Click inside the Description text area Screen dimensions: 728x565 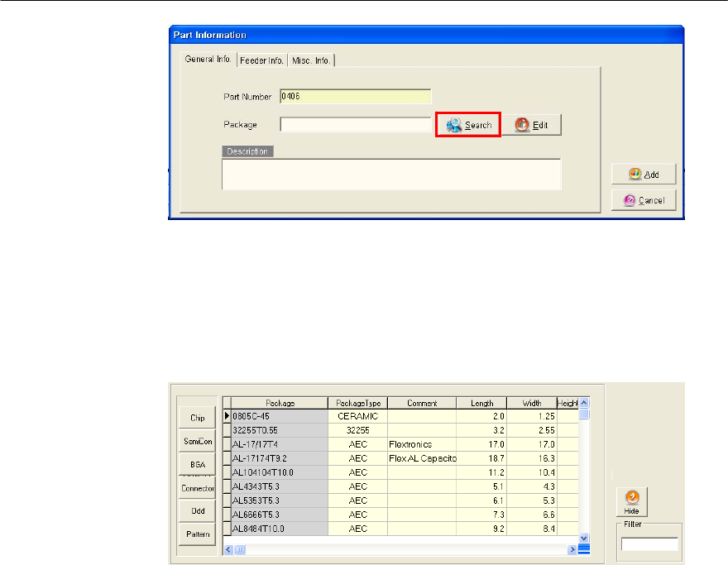(x=391, y=175)
